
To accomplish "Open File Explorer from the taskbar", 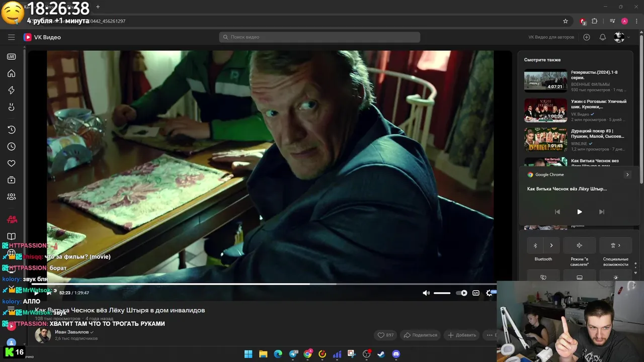I will [263, 354].
